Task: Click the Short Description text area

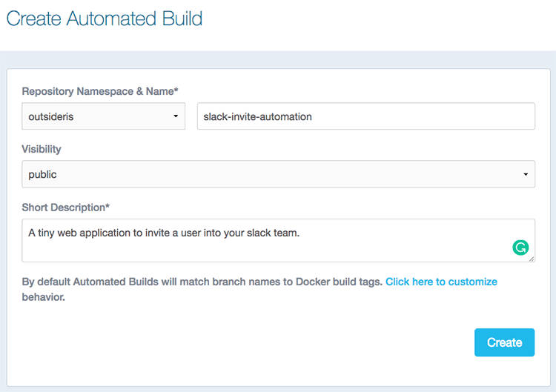Action: [278, 240]
